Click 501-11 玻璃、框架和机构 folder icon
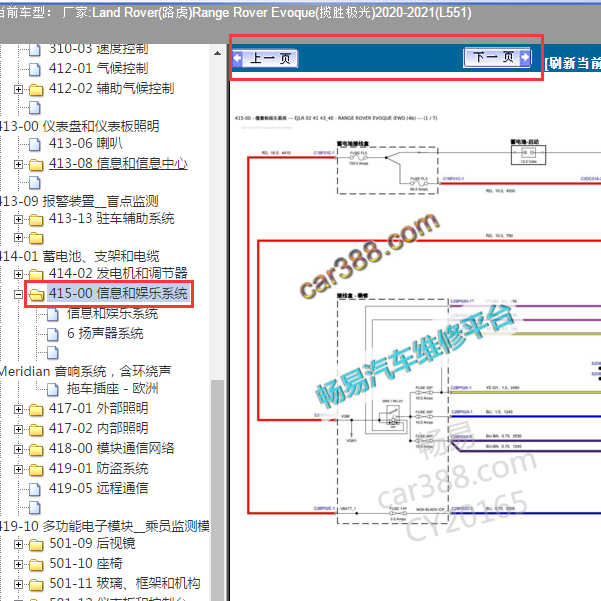This screenshot has height=601, width=601. coord(36,585)
